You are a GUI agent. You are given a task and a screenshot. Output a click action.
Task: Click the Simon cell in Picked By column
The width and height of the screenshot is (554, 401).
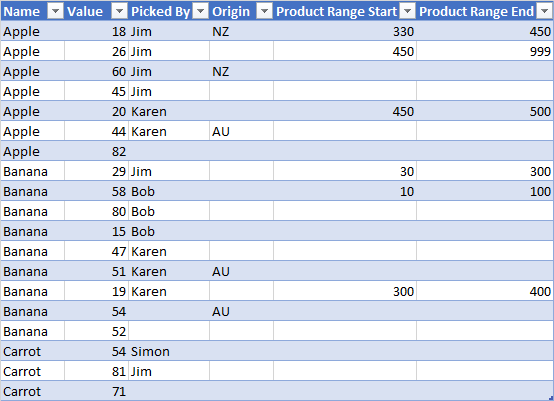pyautogui.click(x=169, y=352)
